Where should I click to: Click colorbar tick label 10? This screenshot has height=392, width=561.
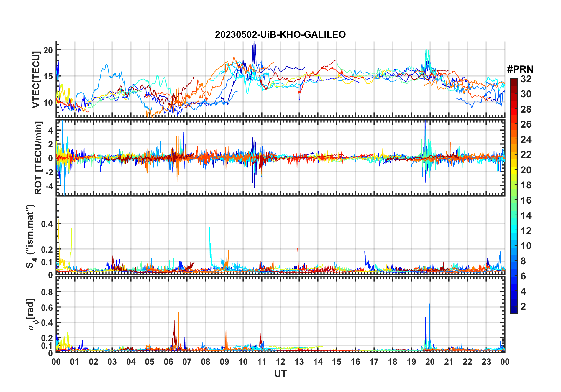tap(526, 246)
